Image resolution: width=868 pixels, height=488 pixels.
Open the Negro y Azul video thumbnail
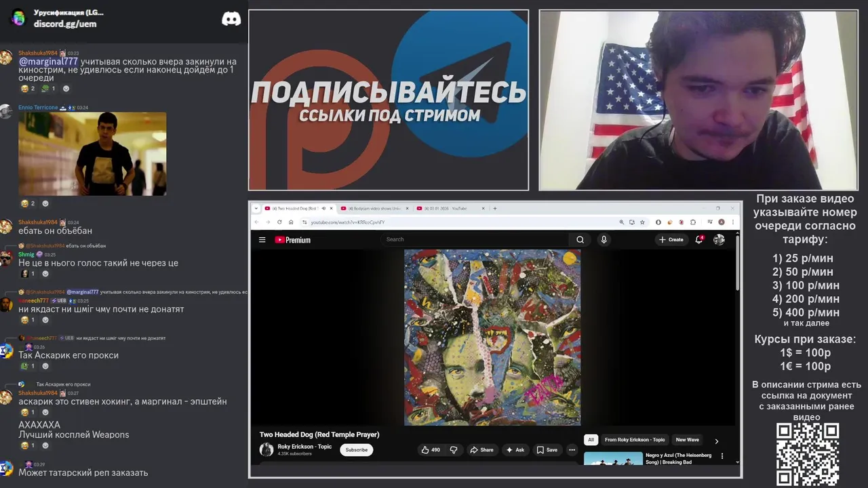click(x=613, y=458)
